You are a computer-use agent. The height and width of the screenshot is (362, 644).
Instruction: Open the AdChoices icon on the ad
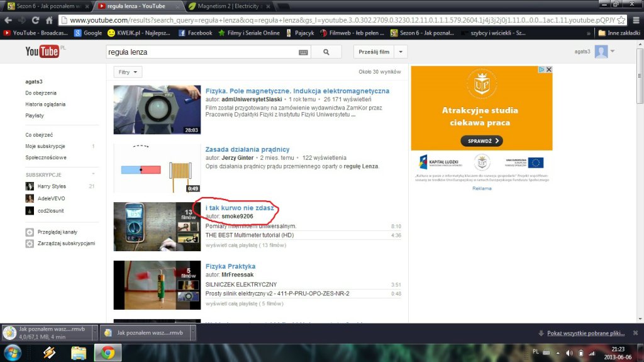tap(541, 69)
